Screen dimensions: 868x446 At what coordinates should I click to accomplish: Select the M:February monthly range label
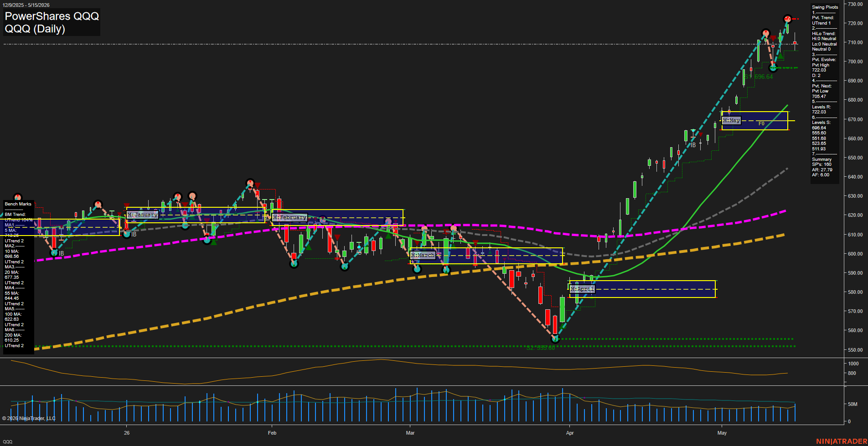coord(289,217)
